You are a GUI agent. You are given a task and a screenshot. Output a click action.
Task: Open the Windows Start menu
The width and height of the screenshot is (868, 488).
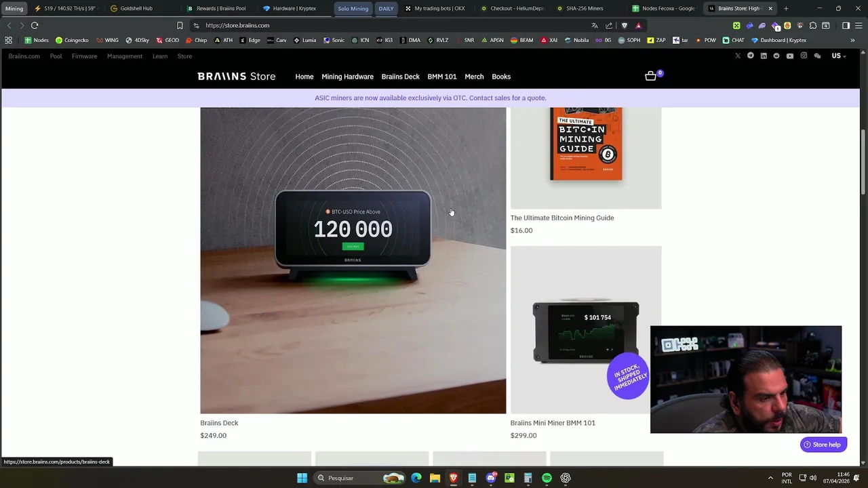click(x=302, y=478)
